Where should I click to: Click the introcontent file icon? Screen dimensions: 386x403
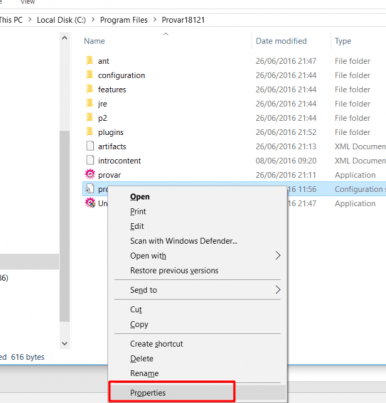(90, 160)
